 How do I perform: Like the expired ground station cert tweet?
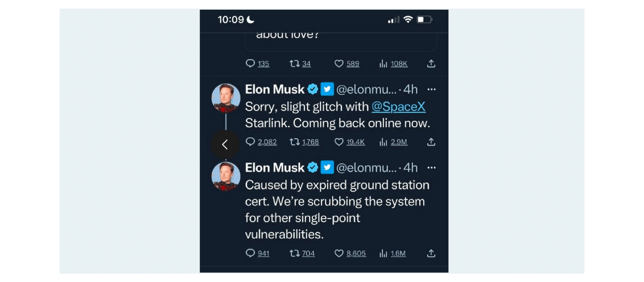(339, 253)
